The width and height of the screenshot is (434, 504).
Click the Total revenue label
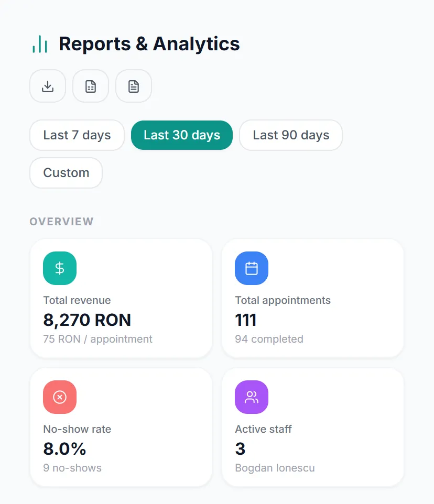click(x=77, y=300)
